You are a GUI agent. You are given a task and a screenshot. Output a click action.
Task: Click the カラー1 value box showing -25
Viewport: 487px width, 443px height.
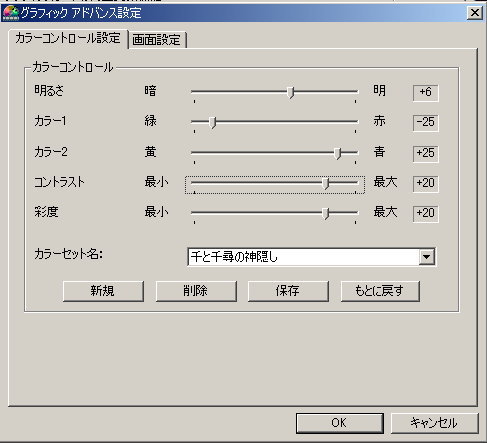pyautogui.click(x=426, y=122)
